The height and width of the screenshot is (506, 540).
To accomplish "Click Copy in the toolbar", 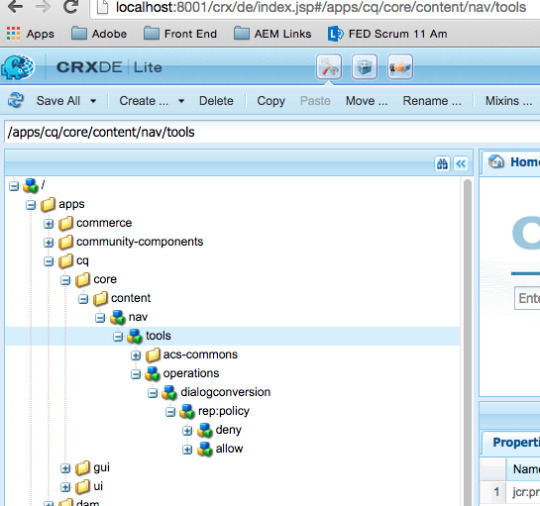I will pyautogui.click(x=271, y=101).
